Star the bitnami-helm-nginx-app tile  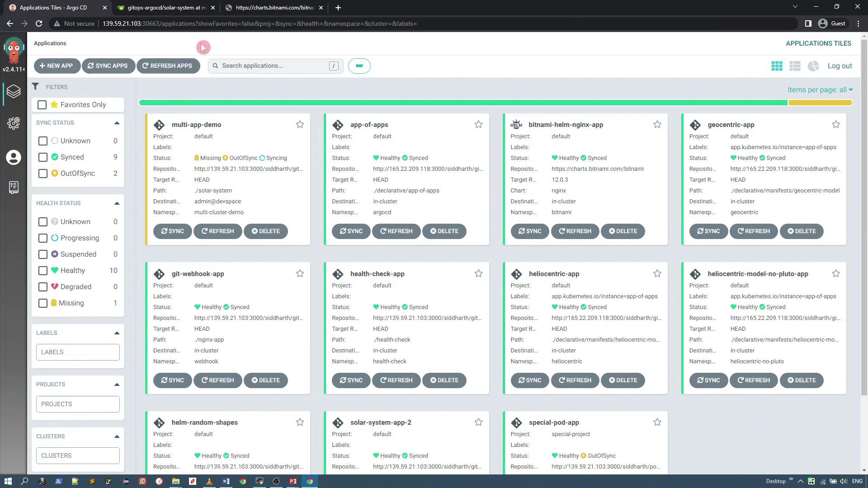click(657, 124)
